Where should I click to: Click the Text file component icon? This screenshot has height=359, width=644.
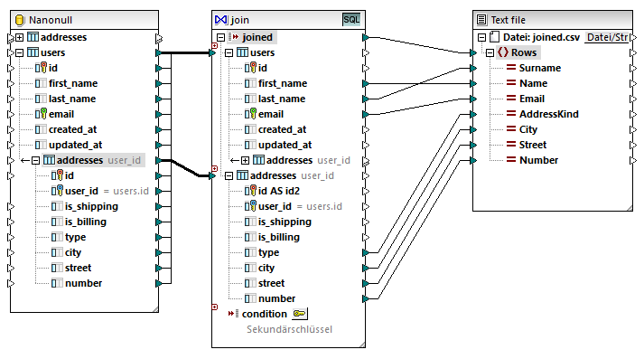pyautogui.click(x=481, y=20)
